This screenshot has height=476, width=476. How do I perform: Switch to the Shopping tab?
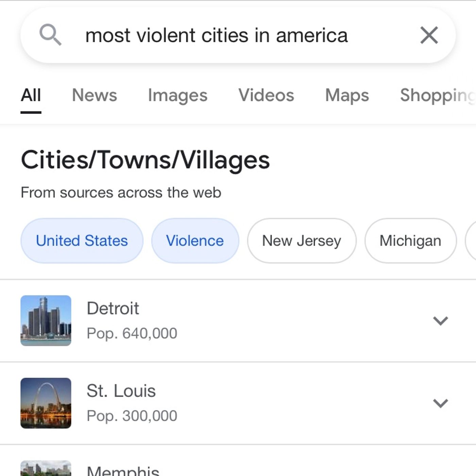(437, 95)
